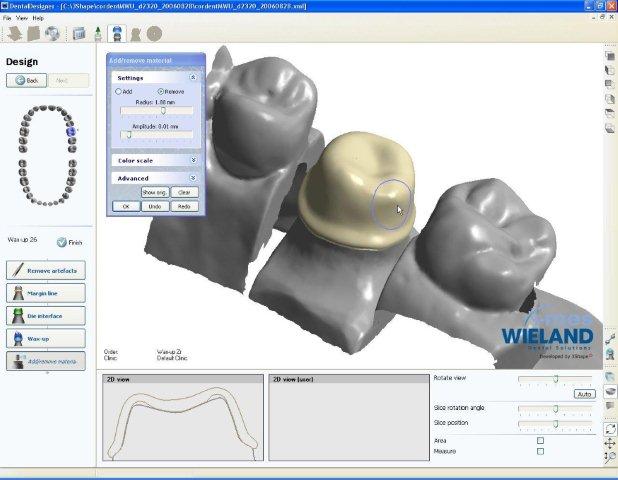Select the Add radio button
This screenshot has height=480, width=618.
pyautogui.click(x=119, y=91)
